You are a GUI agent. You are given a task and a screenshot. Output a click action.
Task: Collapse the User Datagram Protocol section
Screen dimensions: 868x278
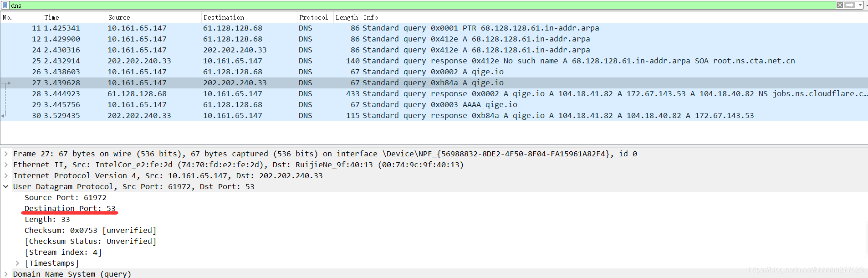pos(6,187)
